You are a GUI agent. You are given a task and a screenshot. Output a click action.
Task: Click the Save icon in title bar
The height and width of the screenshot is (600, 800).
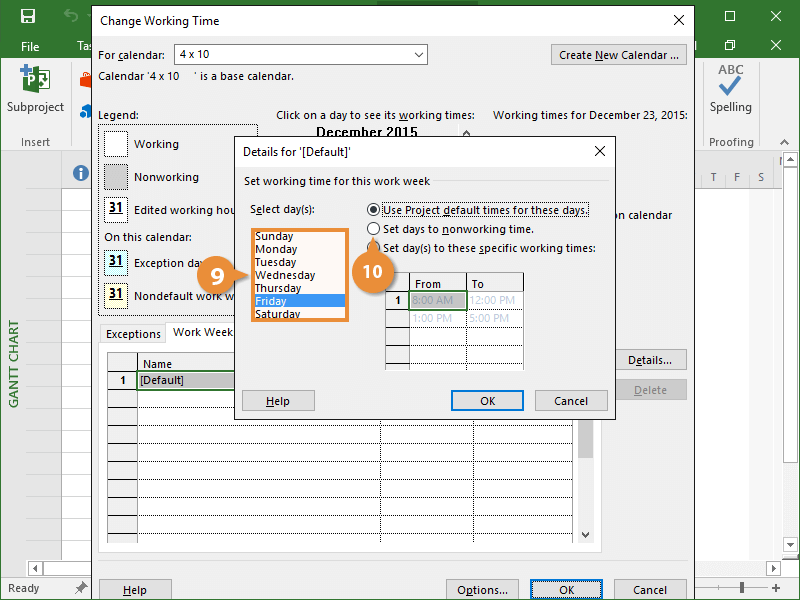pyautogui.click(x=28, y=17)
